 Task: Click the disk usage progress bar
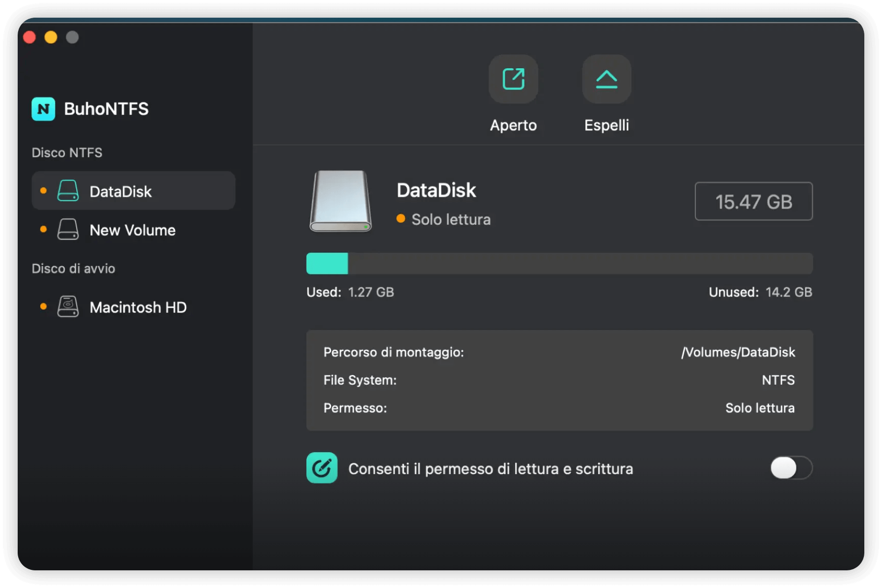(x=559, y=264)
